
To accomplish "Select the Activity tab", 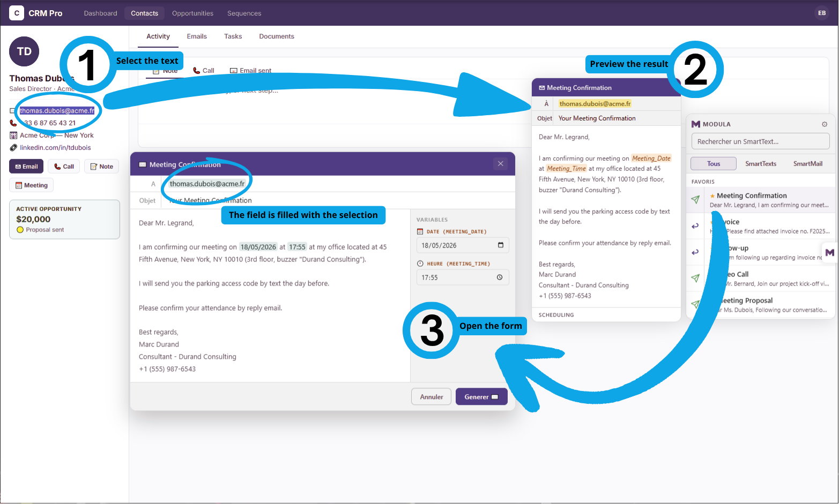I will [158, 36].
